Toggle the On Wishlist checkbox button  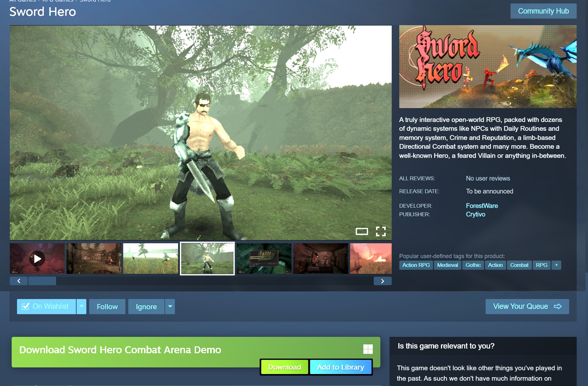point(46,307)
